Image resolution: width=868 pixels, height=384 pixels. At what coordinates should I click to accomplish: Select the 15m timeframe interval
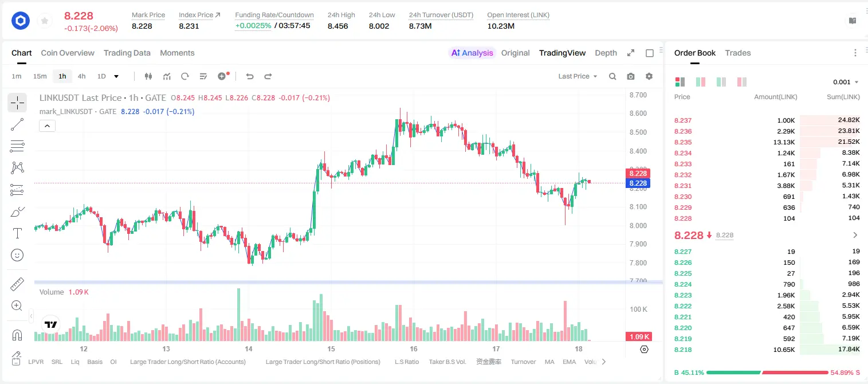[x=40, y=76]
